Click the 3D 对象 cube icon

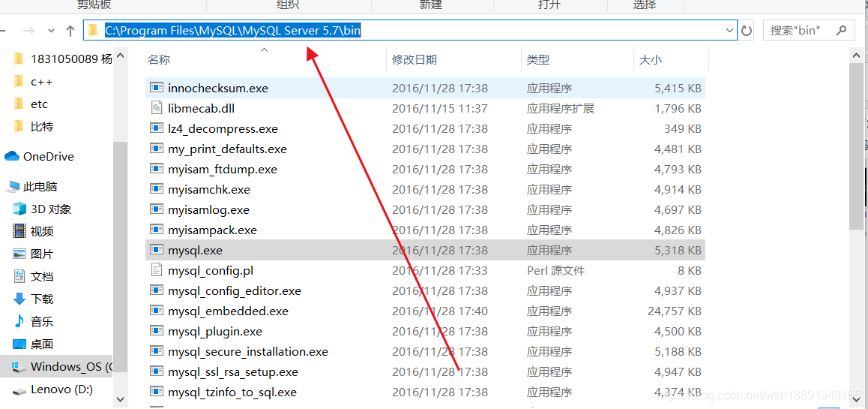click(19, 209)
